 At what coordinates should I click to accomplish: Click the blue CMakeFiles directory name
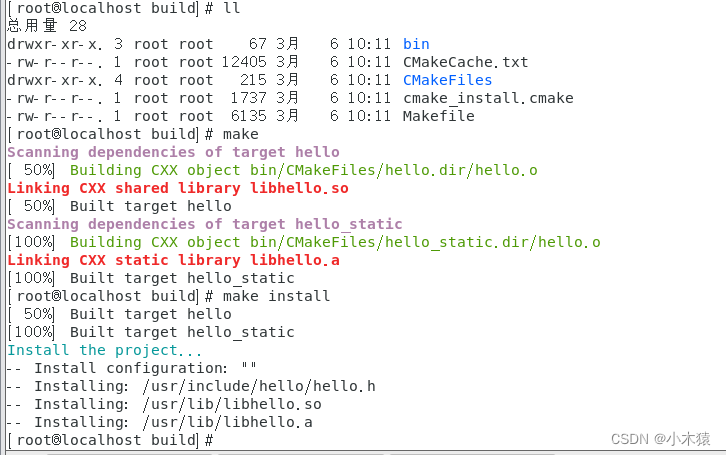447,80
